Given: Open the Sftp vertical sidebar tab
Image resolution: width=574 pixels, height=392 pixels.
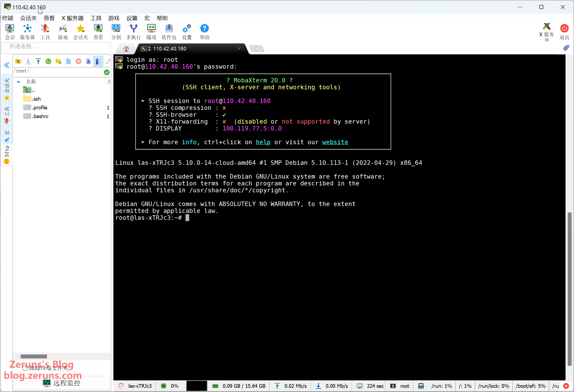Looking at the screenshot, I should coord(7,155).
